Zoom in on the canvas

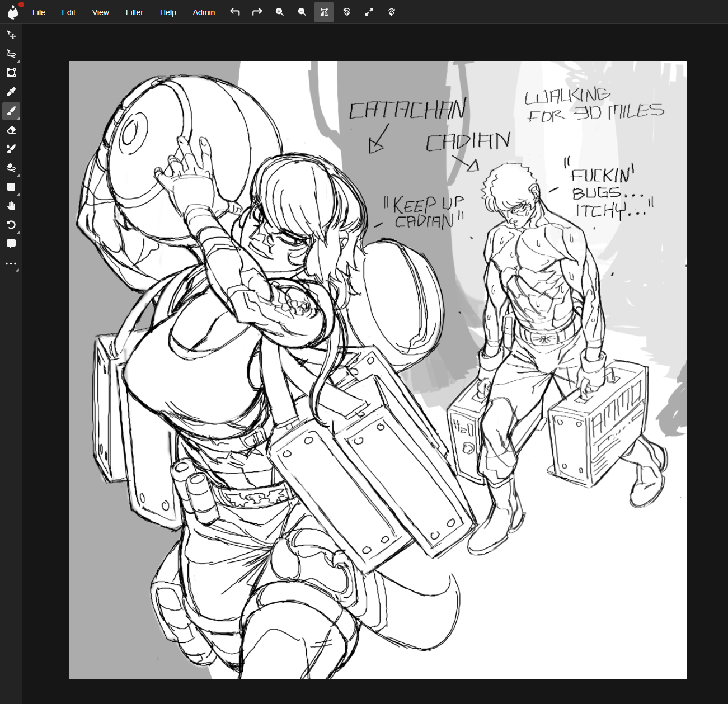(x=280, y=12)
